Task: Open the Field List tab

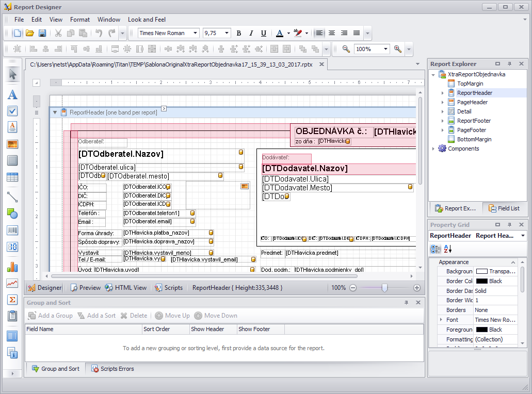Action: coord(504,208)
